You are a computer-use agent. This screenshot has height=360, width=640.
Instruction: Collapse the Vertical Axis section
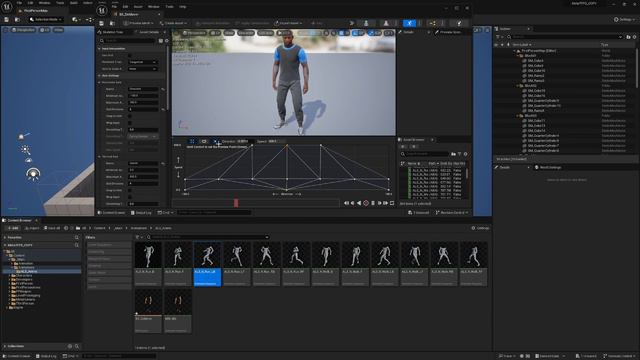pyautogui.click(x=99, y=156)
